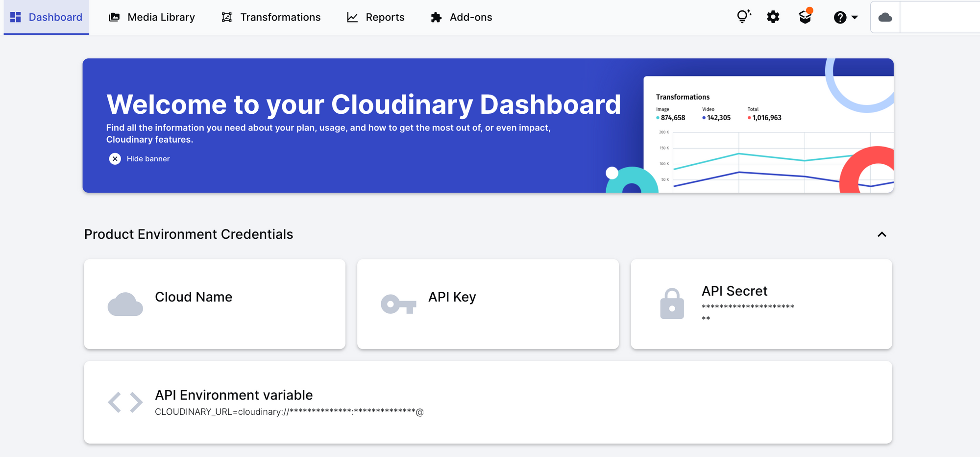This screenshot has height=457, width=980.
Task: Hide the welcome banner
Action: [115, 158]
